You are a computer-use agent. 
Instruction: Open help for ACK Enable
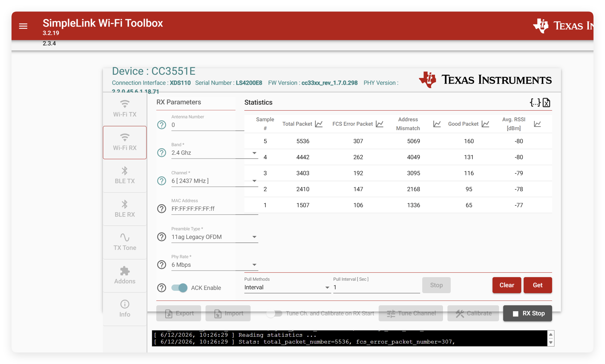161,288
